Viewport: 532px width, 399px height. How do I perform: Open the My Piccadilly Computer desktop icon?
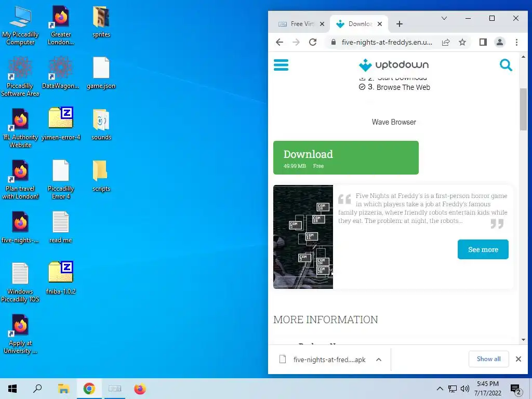pos(20,26)
